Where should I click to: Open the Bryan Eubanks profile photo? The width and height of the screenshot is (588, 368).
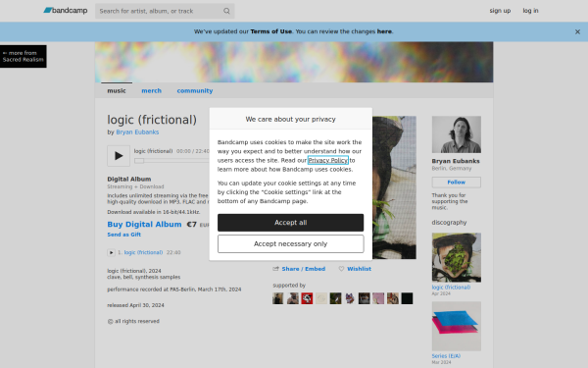457,134
